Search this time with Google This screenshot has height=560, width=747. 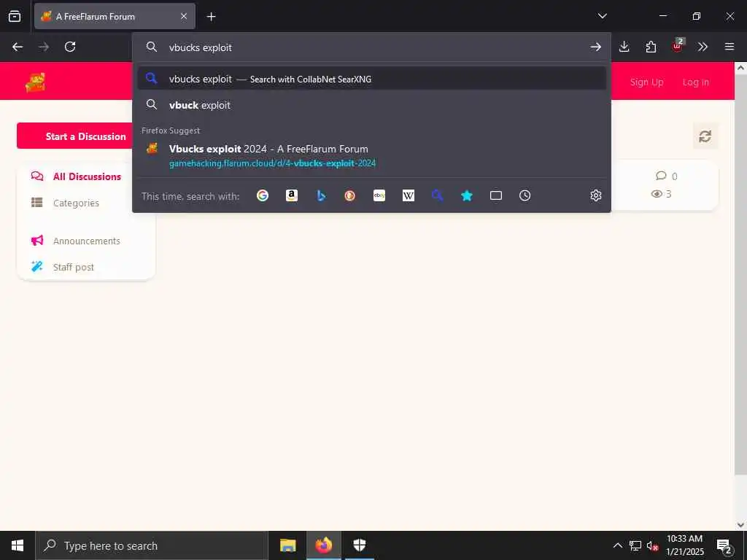[x=263, y=195]
